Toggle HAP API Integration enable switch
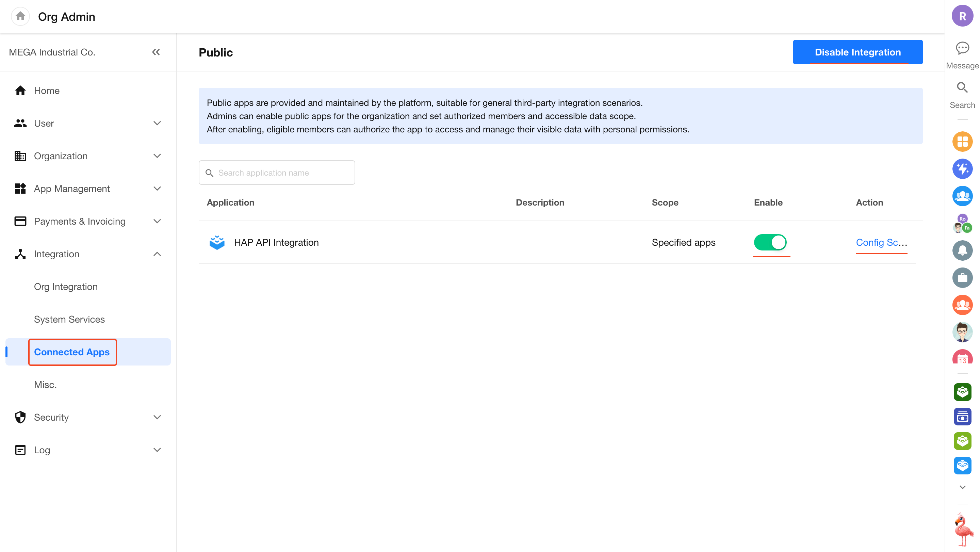Screen dimensions: 980x552 click(770, 242)
